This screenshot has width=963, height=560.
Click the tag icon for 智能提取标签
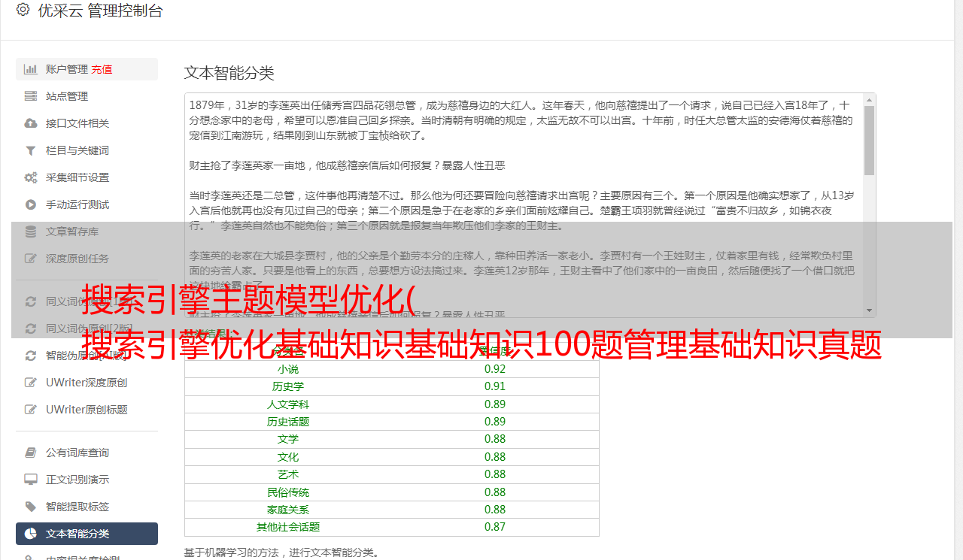pyautogui.click(x=31, y=507)
